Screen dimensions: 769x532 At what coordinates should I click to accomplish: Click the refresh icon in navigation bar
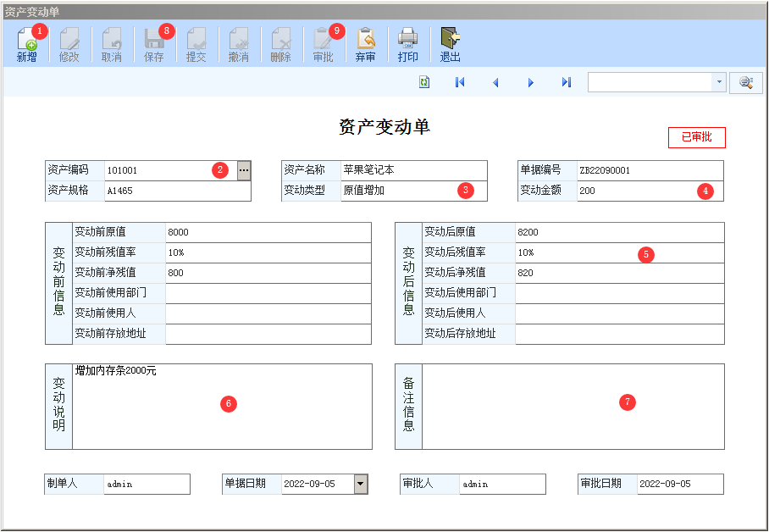point(423,82)
